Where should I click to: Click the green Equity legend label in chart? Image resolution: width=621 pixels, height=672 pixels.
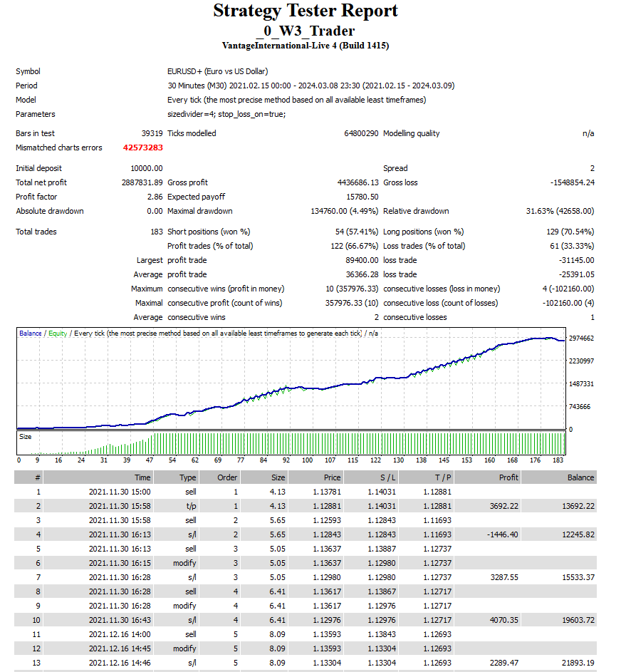click(x=58, y=334)
